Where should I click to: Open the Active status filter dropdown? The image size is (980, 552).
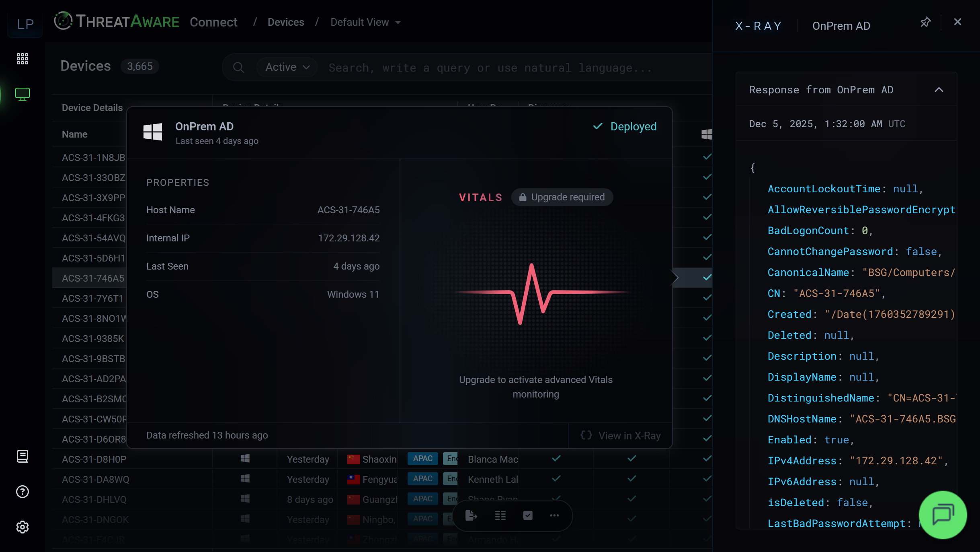[x=287, y=67]
